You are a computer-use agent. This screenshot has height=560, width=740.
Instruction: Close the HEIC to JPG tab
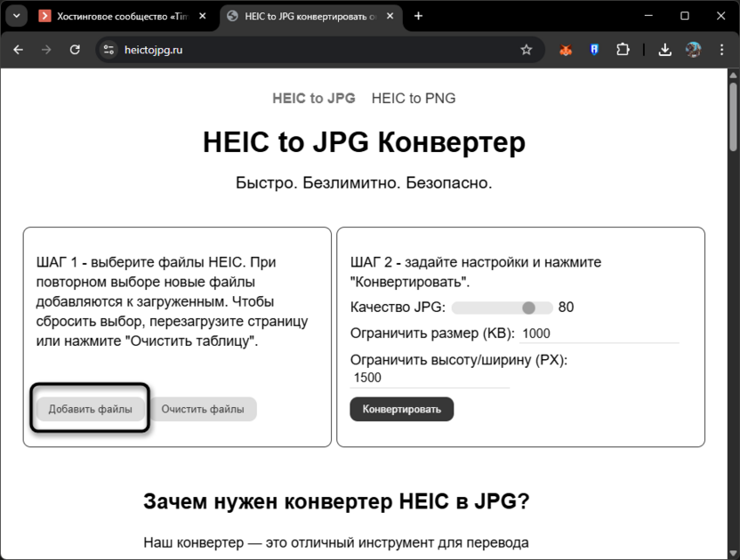[x=390, y=16]
